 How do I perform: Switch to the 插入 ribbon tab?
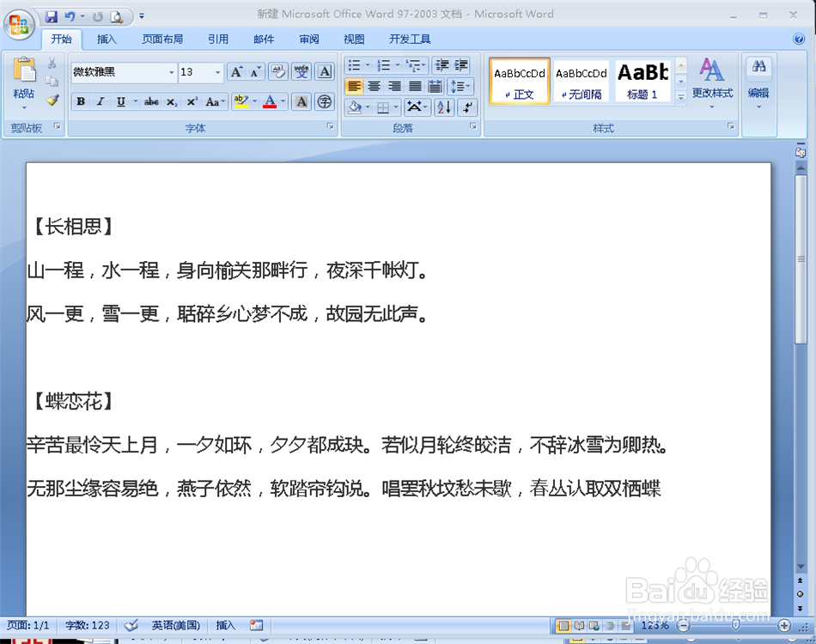coord(107,39)
